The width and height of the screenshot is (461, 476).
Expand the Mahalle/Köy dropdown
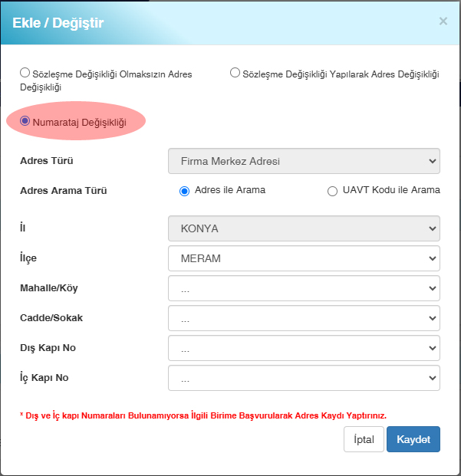point(304,288)
